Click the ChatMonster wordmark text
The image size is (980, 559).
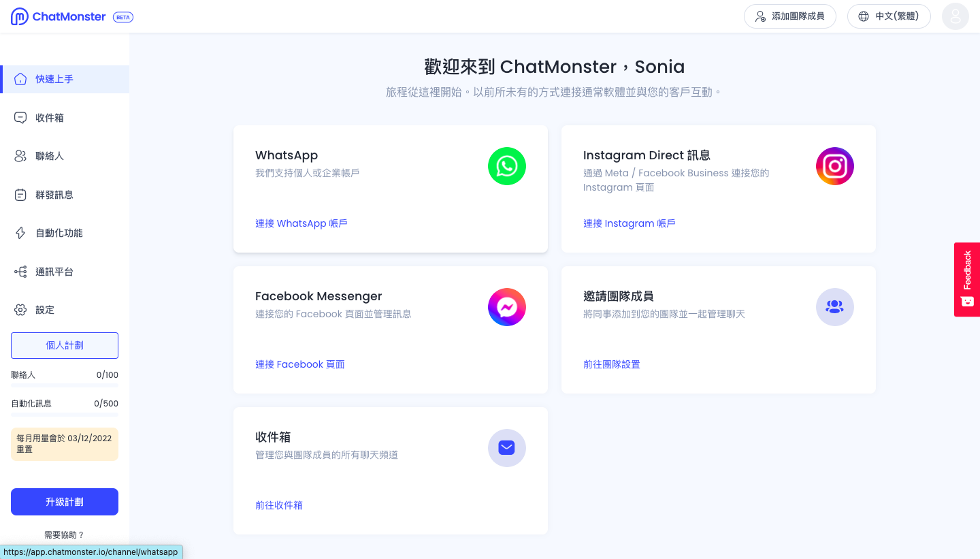point(69,16)
